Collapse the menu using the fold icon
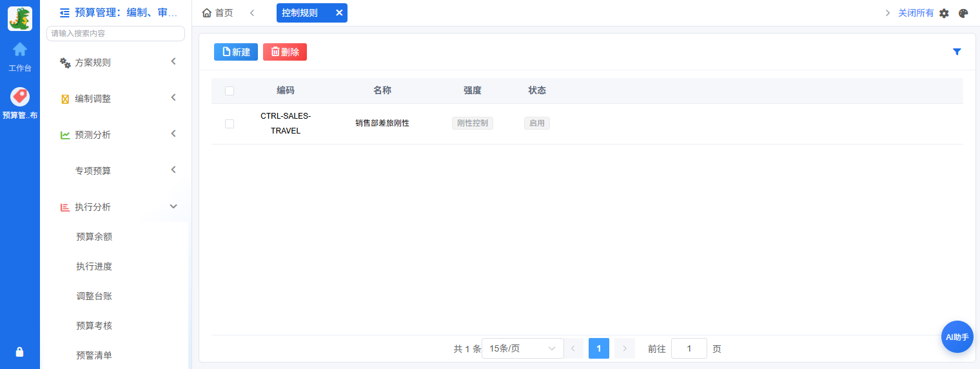 click(64, 12)
